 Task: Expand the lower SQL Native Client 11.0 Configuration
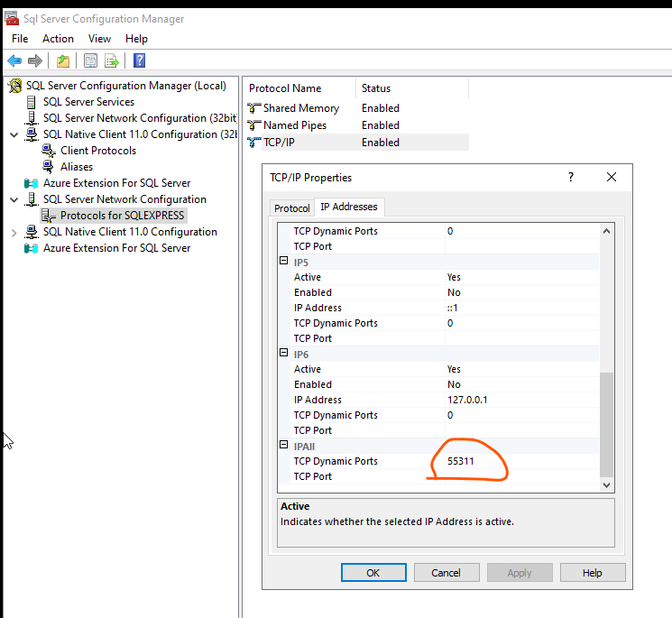tap(14, 233)
